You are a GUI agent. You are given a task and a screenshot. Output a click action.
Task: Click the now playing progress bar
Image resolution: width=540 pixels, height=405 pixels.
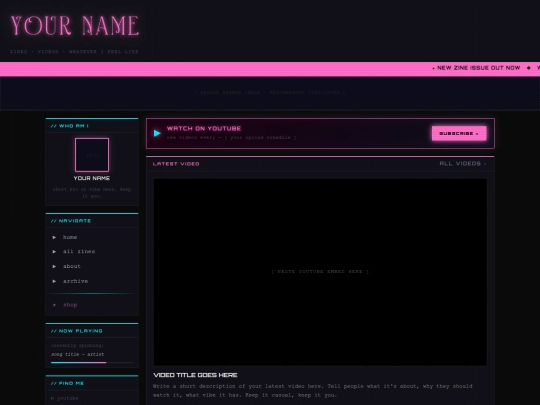(x=92, y=363)
